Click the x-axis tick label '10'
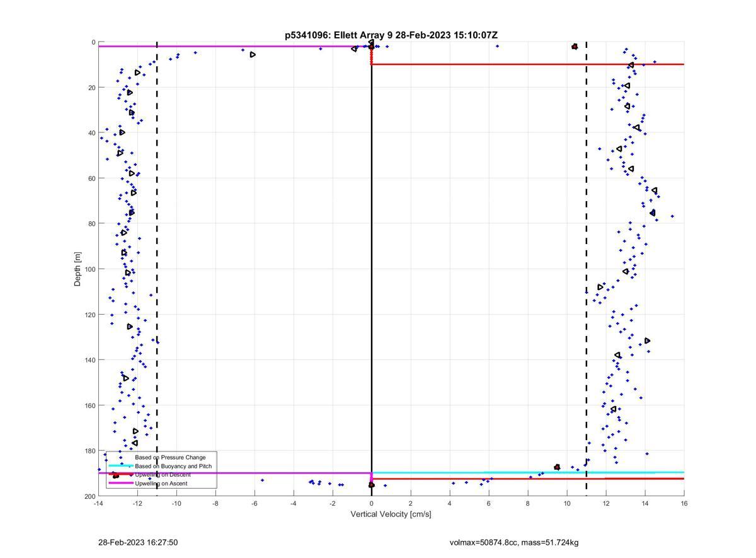 click(x=567, y=503)
